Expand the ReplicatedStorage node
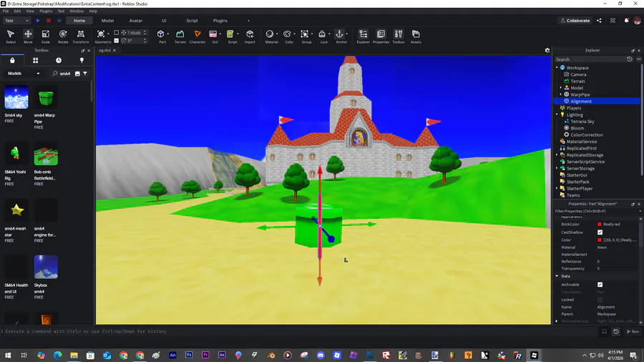644x362 pixels. click(x=557, y=155)
